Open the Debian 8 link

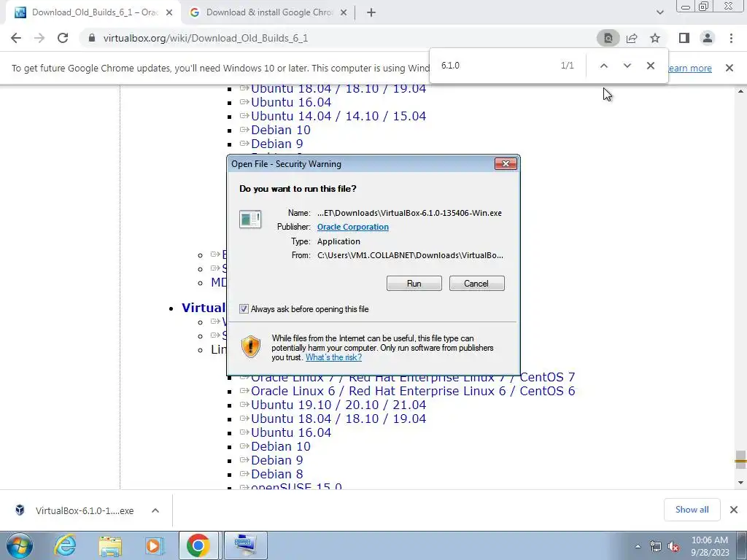pyautogui.click(x=276, y=474)
